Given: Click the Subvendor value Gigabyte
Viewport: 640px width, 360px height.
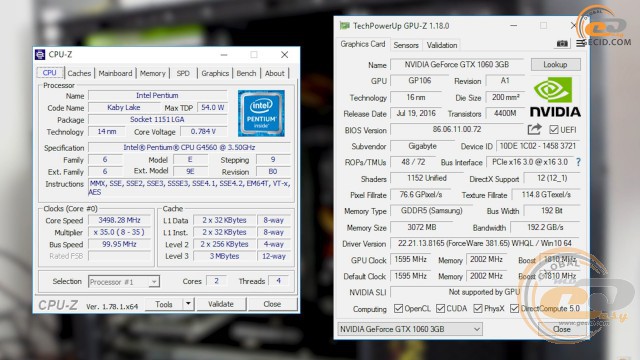Looking at the screenshot, I should [422, 146].
